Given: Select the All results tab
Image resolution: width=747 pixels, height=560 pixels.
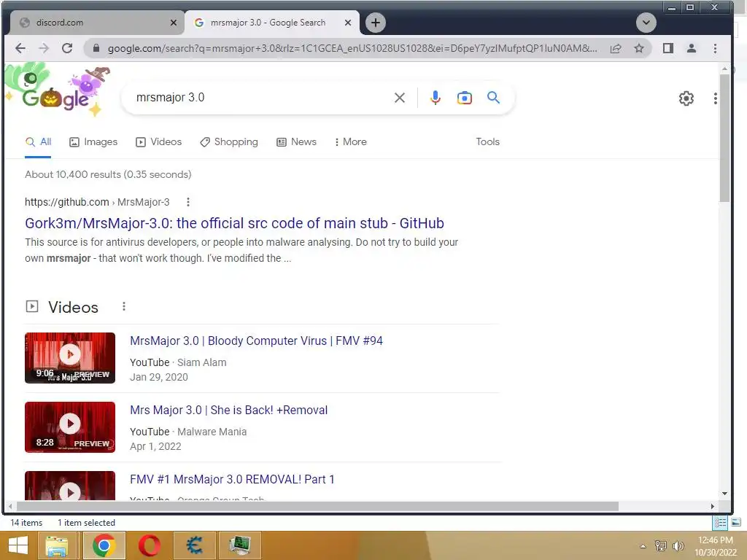Looking at the screenshot, I should tap(38, 142).
